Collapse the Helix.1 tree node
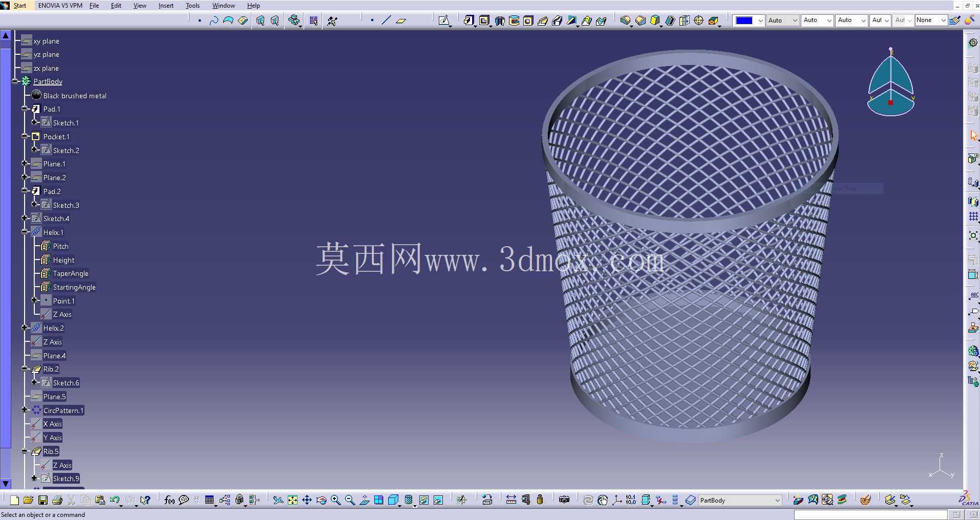This screenshot has width=980, height=520. click(25, 232)
